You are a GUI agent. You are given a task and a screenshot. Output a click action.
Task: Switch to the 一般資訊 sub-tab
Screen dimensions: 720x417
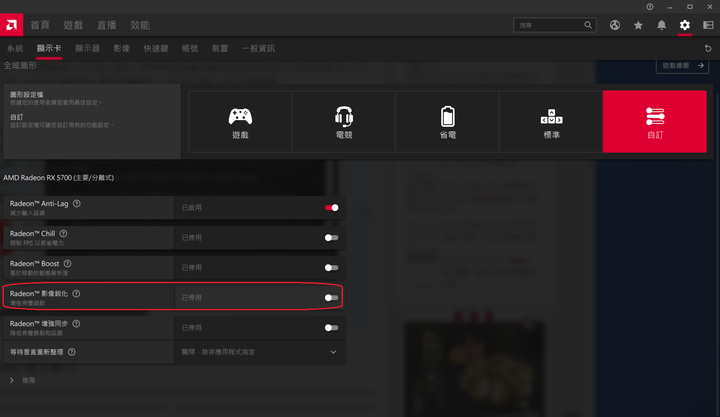[x=258, y=48]
